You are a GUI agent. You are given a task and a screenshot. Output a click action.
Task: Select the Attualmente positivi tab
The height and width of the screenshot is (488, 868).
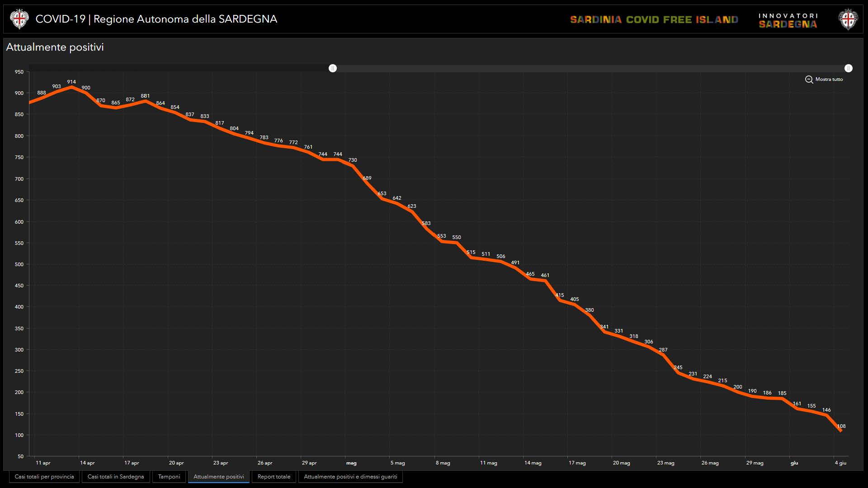coord(219,477)
